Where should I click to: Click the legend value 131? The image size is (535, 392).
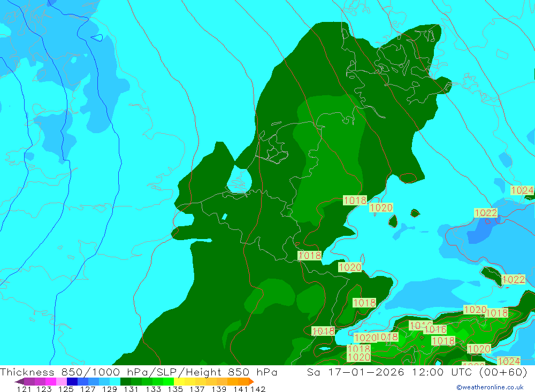point(131,389)
